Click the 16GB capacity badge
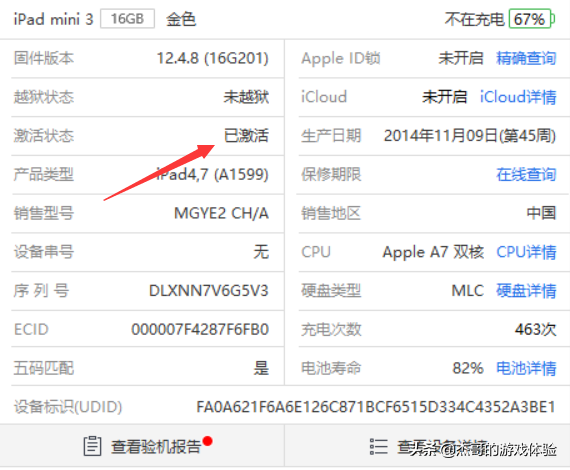Image resolution: width=570 pixels, height=470 pixels. click(x=127, y=19)
